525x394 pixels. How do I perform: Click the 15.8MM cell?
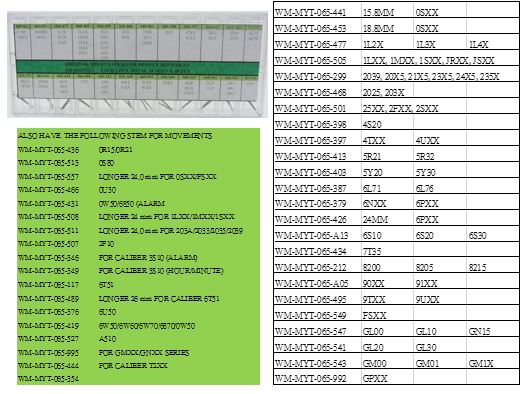(387, 9)
